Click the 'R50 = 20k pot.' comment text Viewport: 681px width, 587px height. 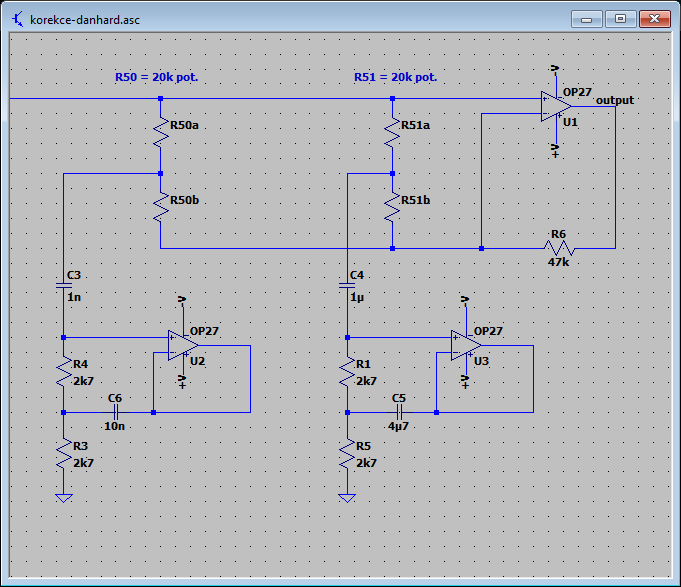tap(156, 77)
